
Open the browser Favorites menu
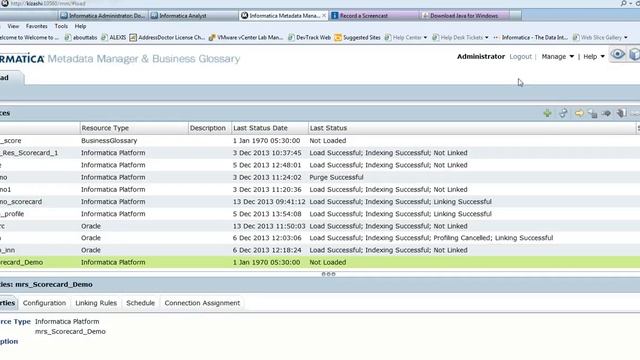tap(36, 26)
